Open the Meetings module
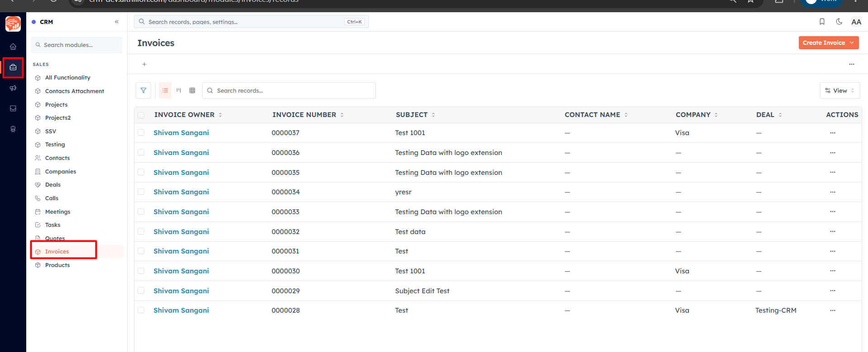 click(x=57, y=212)
